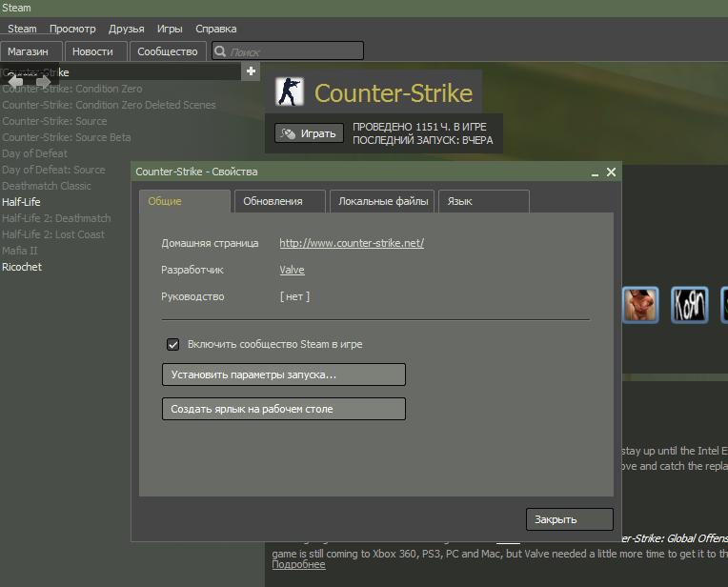The image size is (728, 587).
Task: Close the properties dialog with X
Action: (x=611, y=172)
